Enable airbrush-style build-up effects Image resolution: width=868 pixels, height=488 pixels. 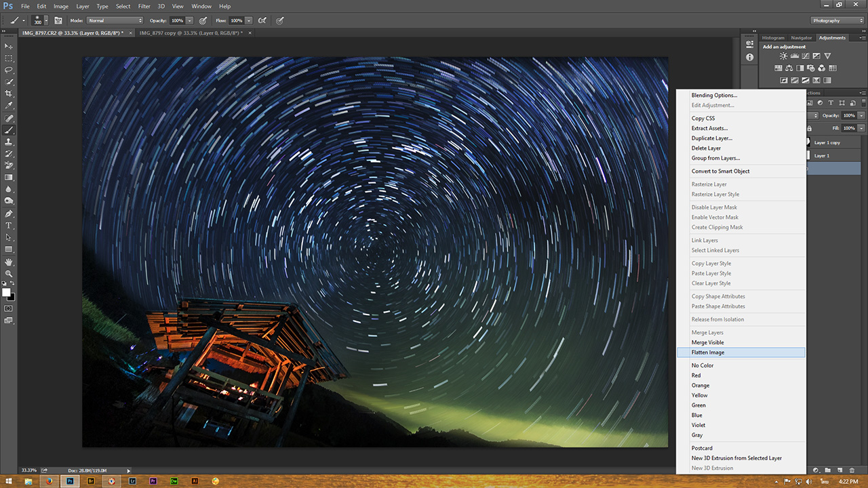pyautogui.click(x=262, y=20)
